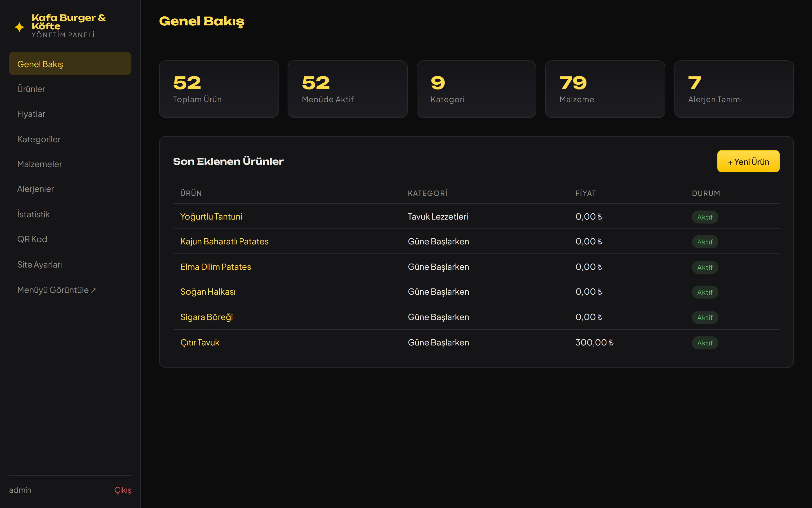812x508 pixels.
Task: Open Çıtır Tavuk product link
Action: (x=200, y=342)
